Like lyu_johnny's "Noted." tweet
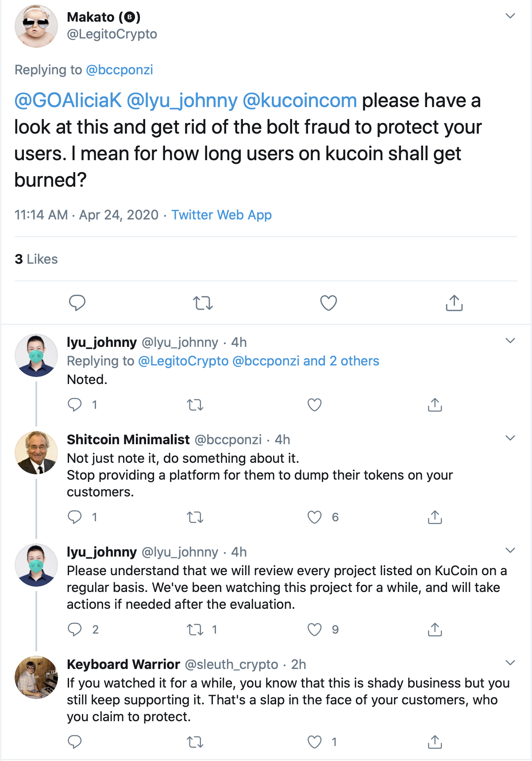Viewport: 532px width, 761px height. coord(315,405)
